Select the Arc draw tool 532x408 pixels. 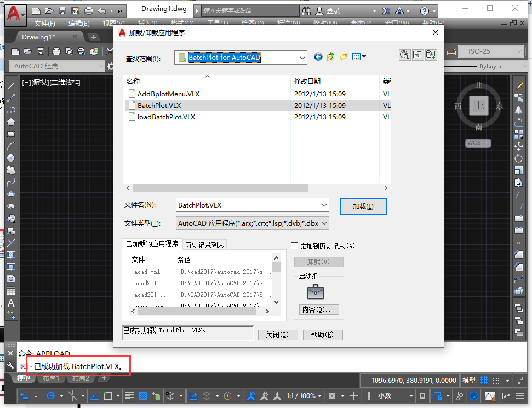tap(11, 146)
